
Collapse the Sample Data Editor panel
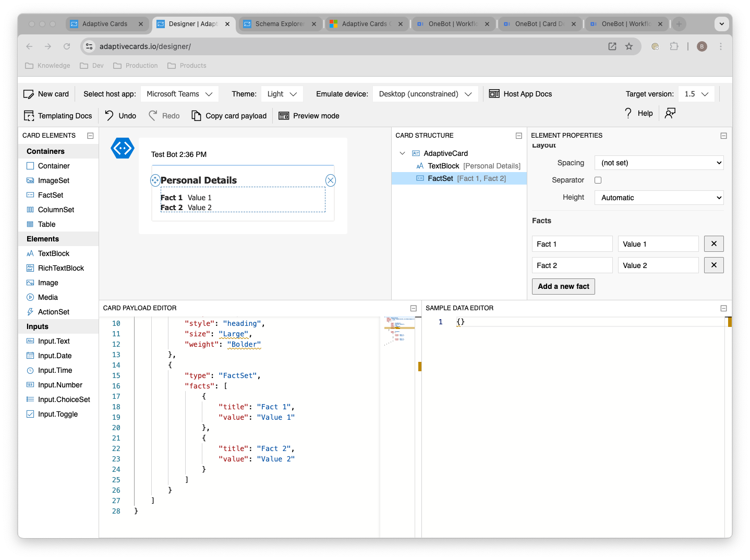pyautogui.click(x=724, y=308)
